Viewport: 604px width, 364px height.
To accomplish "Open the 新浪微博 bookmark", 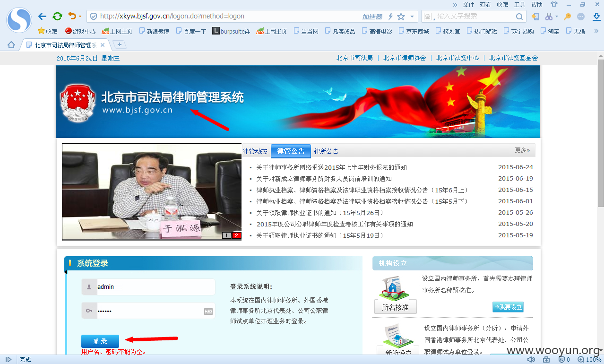I will pos(154,31).
